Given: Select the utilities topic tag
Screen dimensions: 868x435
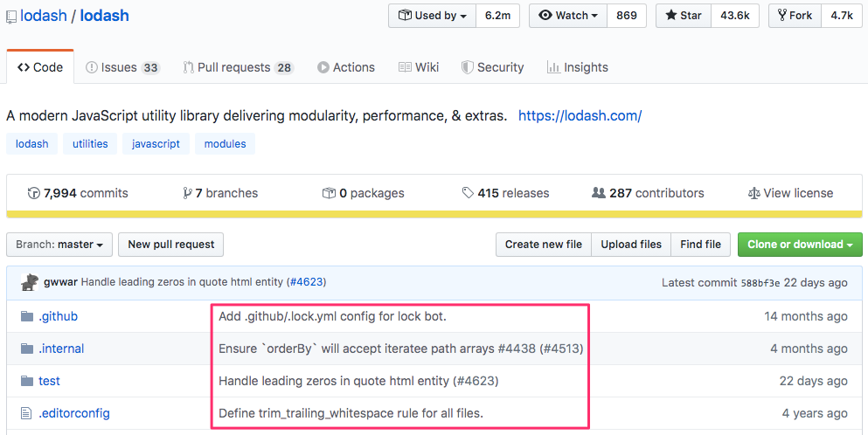Looking at the screenshot, I should (90, 144).
